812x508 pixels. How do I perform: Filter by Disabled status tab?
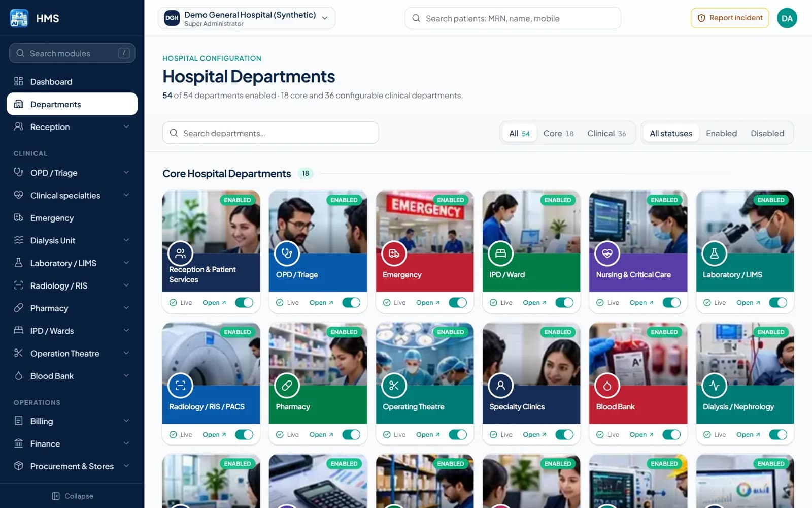(x=767, y=133)
